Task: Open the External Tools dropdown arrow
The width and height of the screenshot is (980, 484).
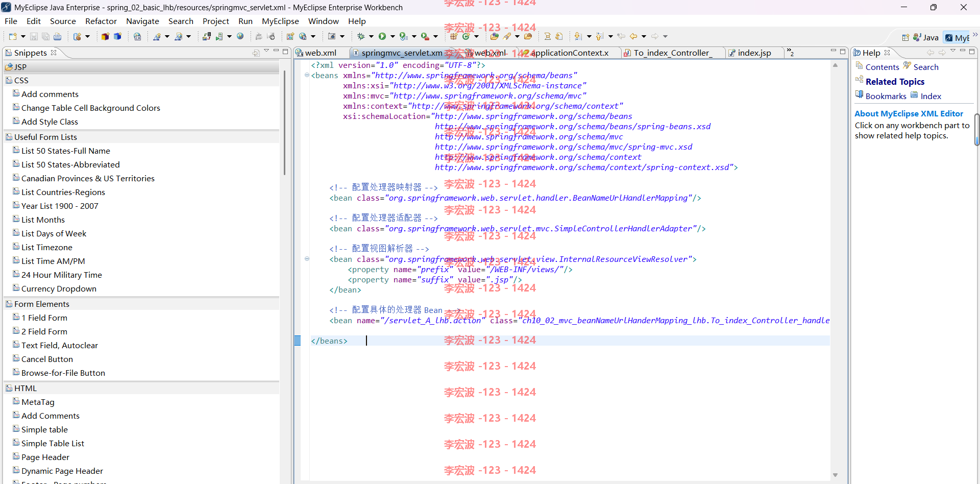Action: click(x=435, y=36)
